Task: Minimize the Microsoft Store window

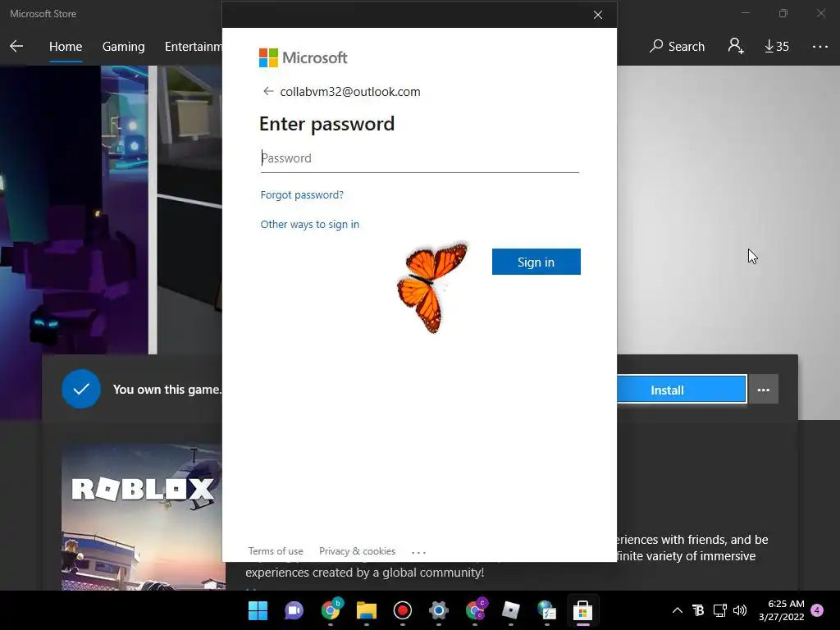Action: point(745,13)
